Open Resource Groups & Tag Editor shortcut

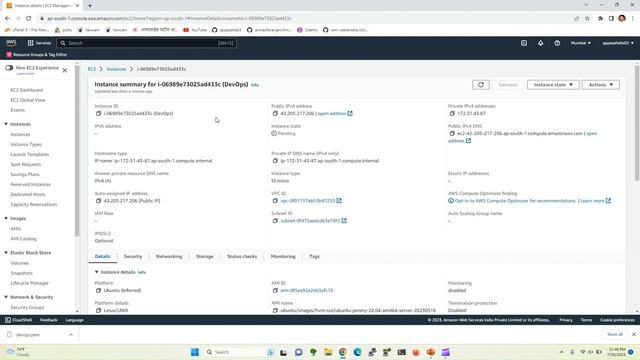pyautogui.click(x=36, y=54)
